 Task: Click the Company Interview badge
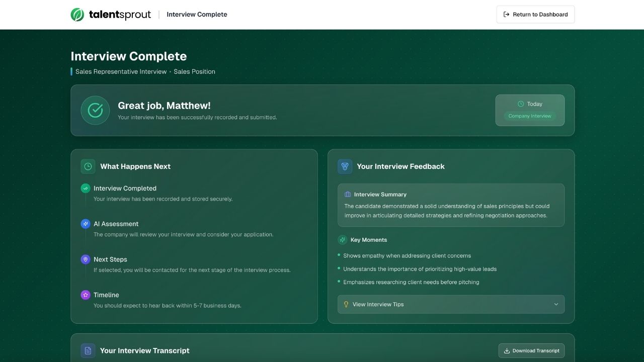tap(530, 116)
